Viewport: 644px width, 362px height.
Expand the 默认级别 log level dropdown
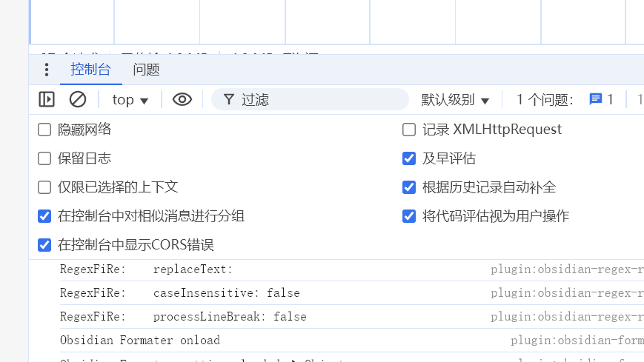(x=456, y=99)
